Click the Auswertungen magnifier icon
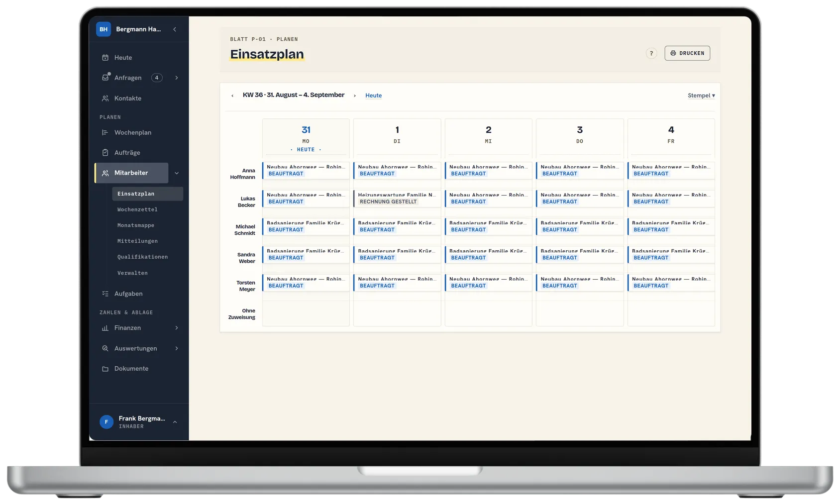The width and height of the screenshot is (840, 504). click(x=105, y=348)
